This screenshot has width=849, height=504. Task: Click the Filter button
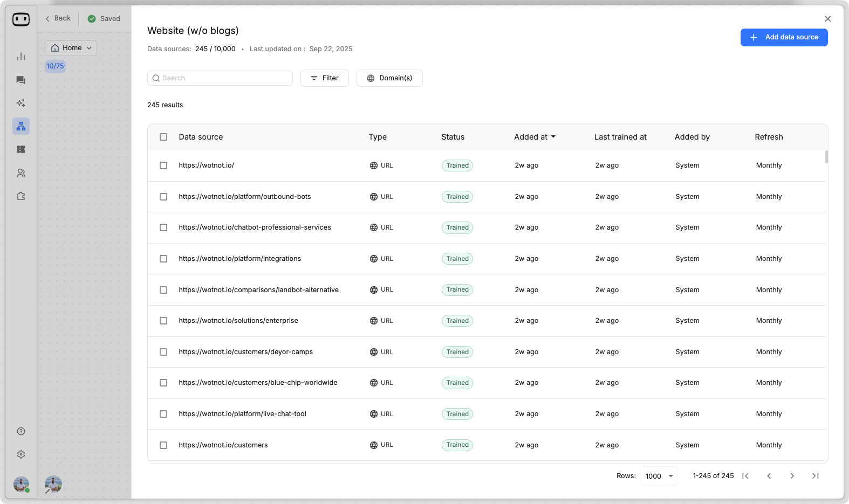pyautogui.click(x=325, y=78)
